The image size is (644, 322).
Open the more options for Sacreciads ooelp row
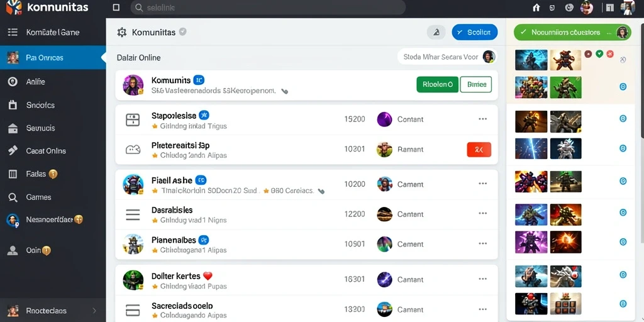click(482, 309)
